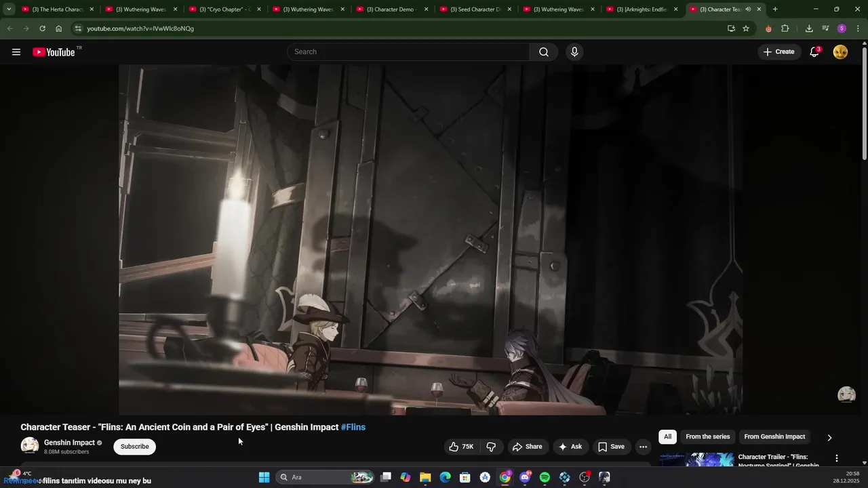The height and width of the screenshot is (488, 868).
Task: Start voice search with the microphone
Action: pos(574,52)
